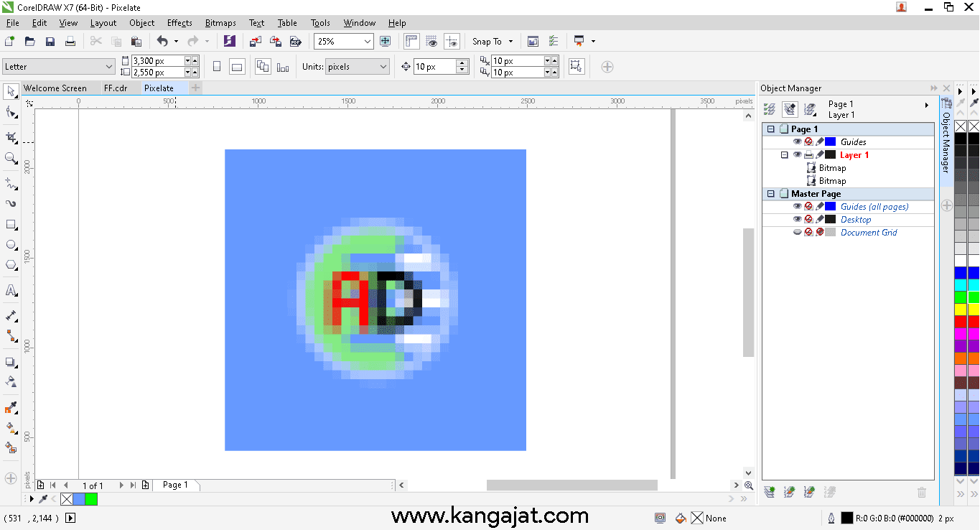Toggle visibility of Document Grid
This screenshot has height=530, width=980.
[797, 233]
